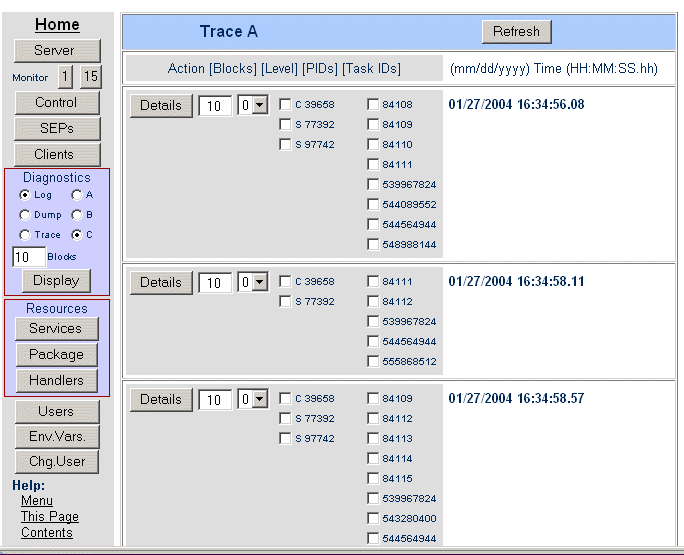Select the Trace radio button
This screenshot has width=684, height=555.
(x=26, y=235)
